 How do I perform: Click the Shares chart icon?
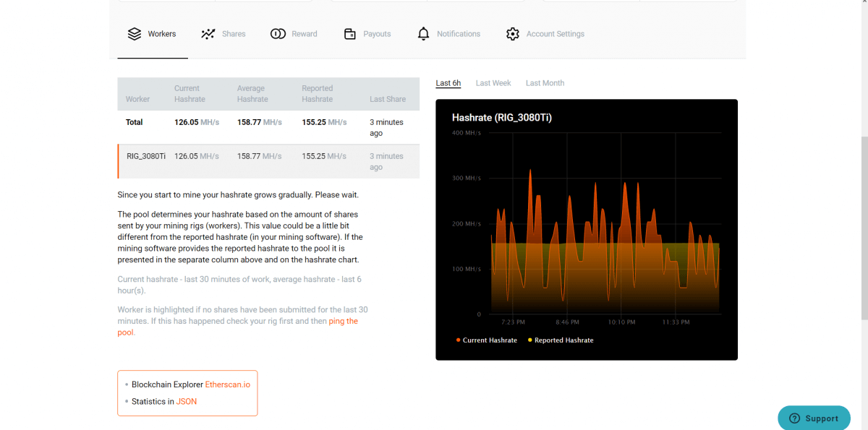tap(208, 34)
